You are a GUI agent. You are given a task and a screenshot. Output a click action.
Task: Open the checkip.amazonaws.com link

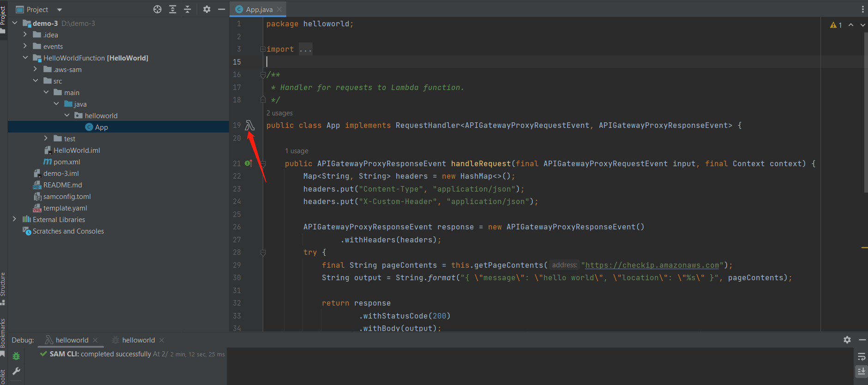pyautogui.click(x=652, y=265)
